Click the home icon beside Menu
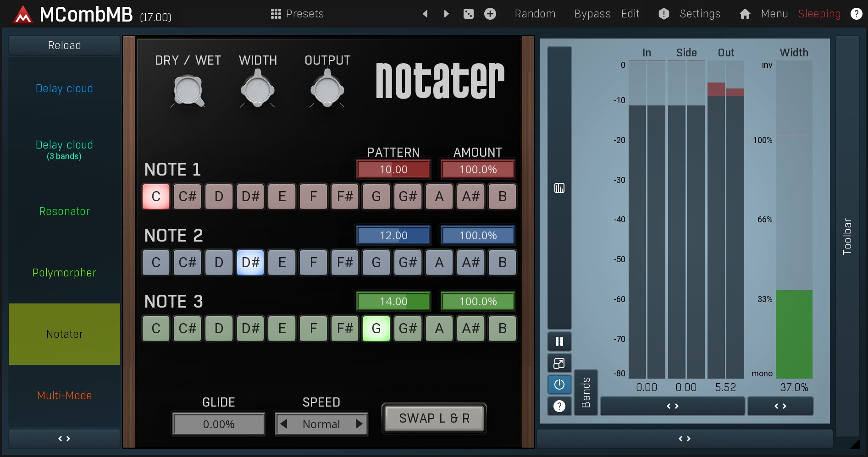Screen dimensions: 868x457 coord(745,14)
